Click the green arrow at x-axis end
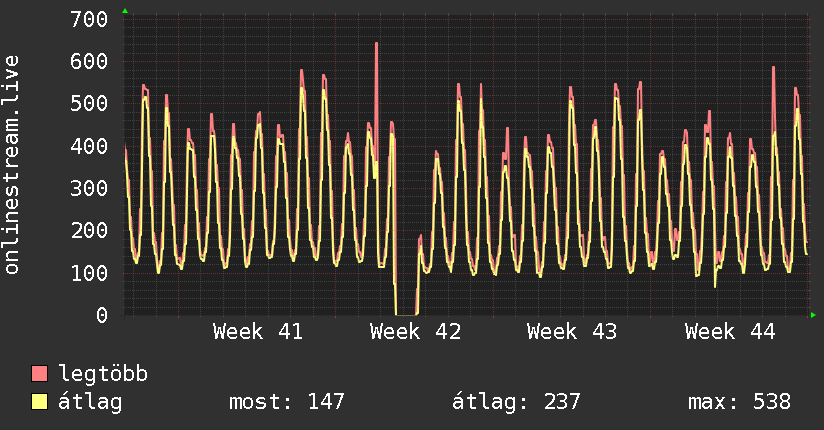Viewport: 824px width, 430px height. (x=813, y=315)
